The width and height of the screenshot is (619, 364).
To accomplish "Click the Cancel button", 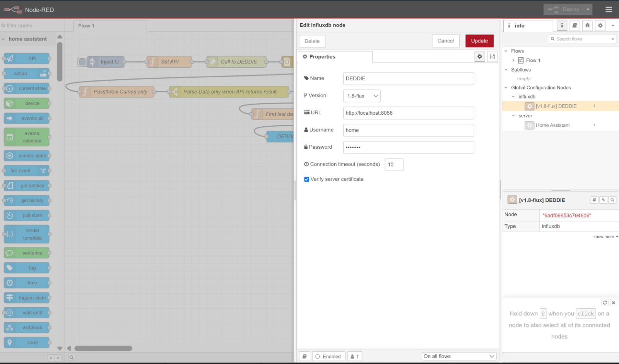I will tap(446, 41).
